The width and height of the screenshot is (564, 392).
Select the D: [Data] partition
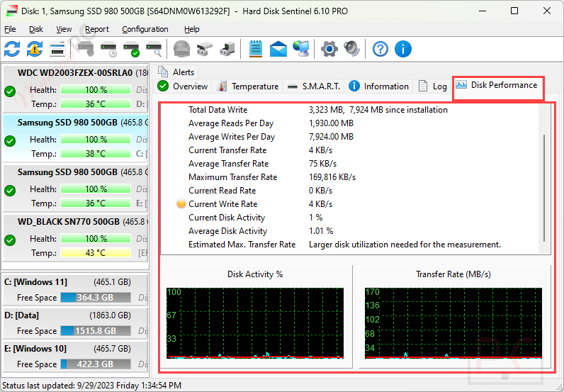click(75, 323)
